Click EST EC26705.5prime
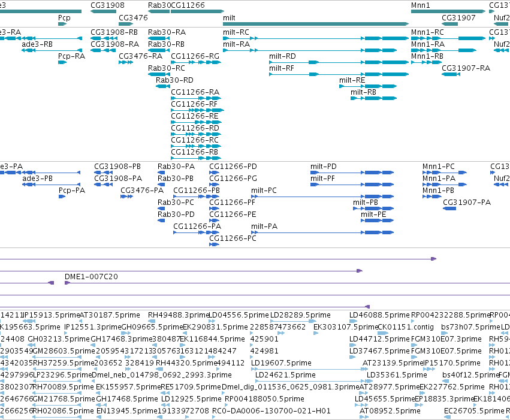Viewport: 510px width, 420px height. 474,411
